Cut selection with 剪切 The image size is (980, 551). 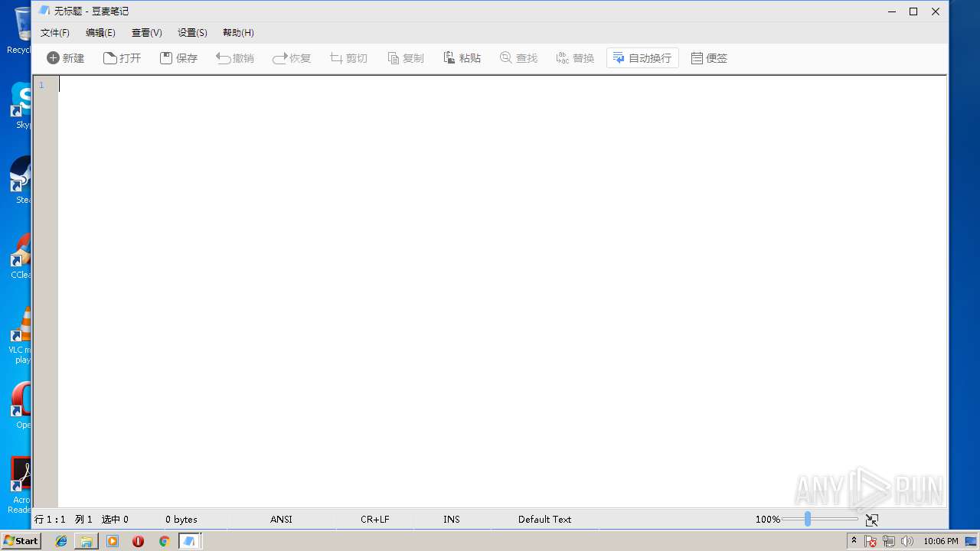pos(348,58)
